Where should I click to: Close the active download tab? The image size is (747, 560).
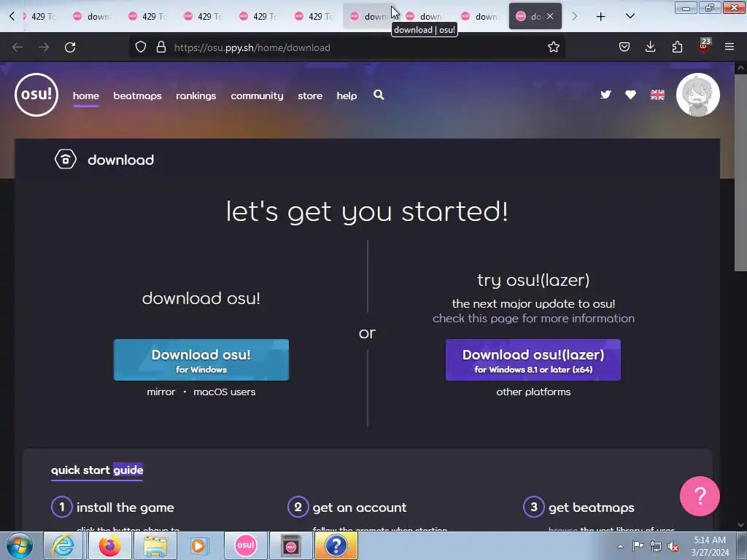coord(550,16)
